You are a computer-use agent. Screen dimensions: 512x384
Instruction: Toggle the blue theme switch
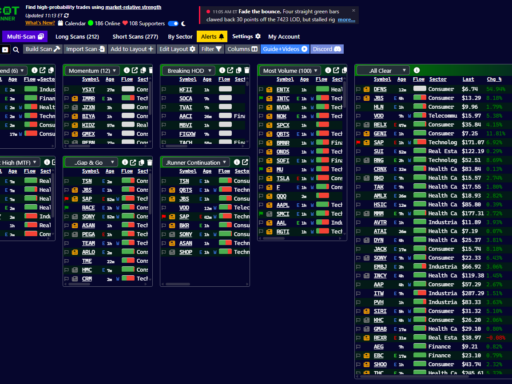pos(173,23)
